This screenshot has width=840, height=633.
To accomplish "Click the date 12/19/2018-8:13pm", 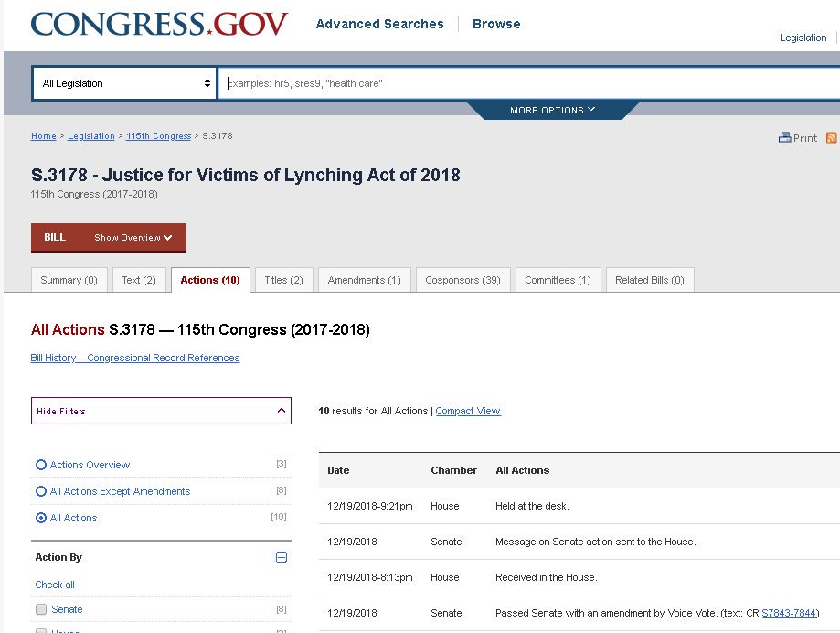I will pyautogui.click(x=369, y=577).
